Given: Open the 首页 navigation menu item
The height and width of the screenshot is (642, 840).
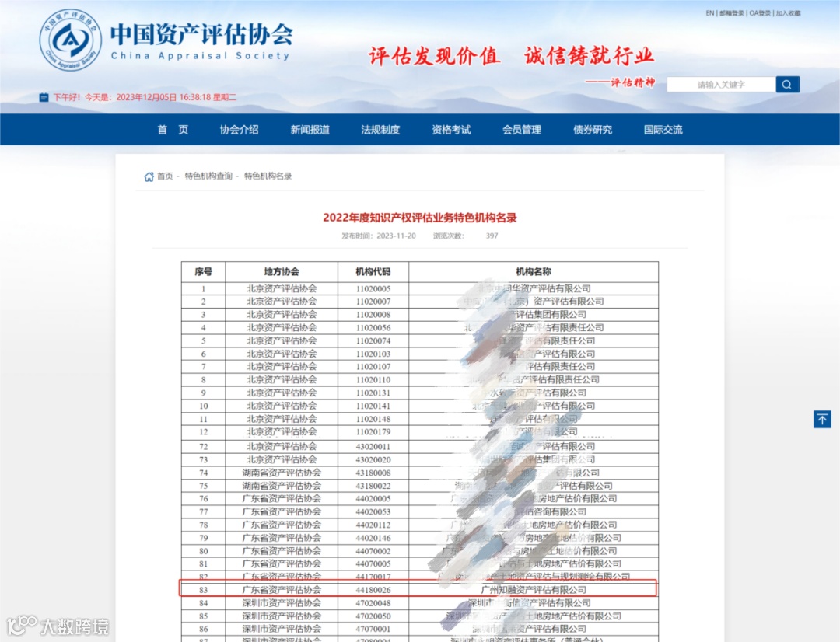Looking at the screenshot, I should point(173,130).
